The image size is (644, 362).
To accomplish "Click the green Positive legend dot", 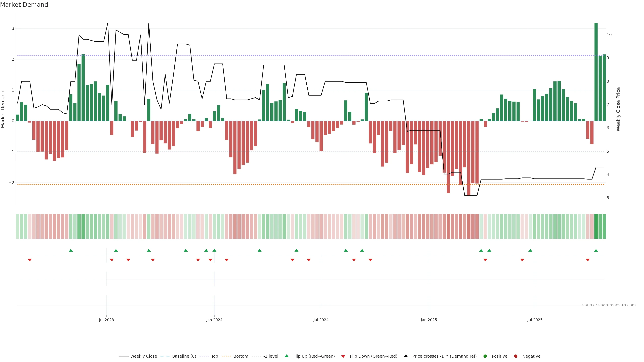I will 485,356.
